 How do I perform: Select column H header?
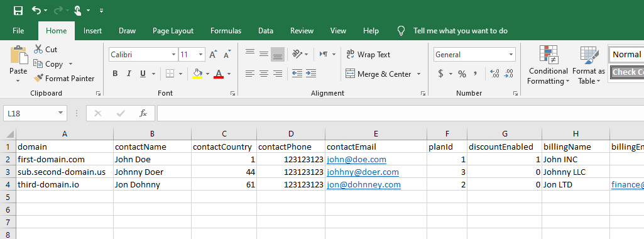(576, 134)
